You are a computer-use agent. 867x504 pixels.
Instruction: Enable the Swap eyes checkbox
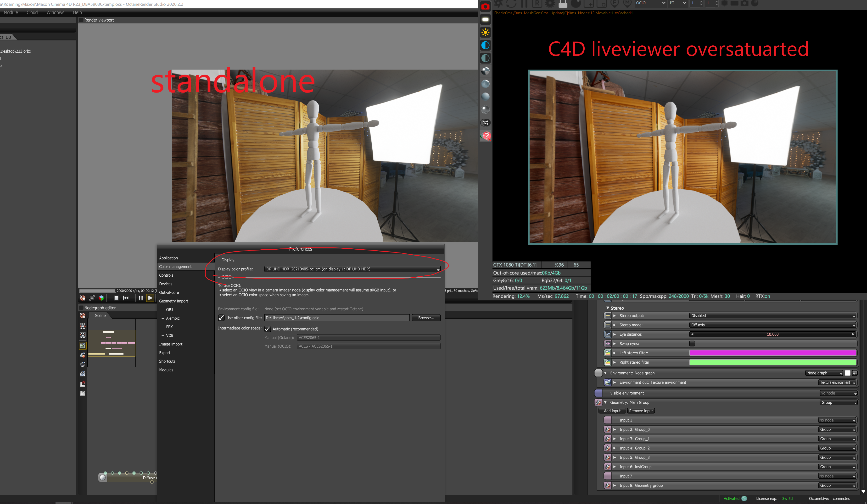[x=692, y=343]
